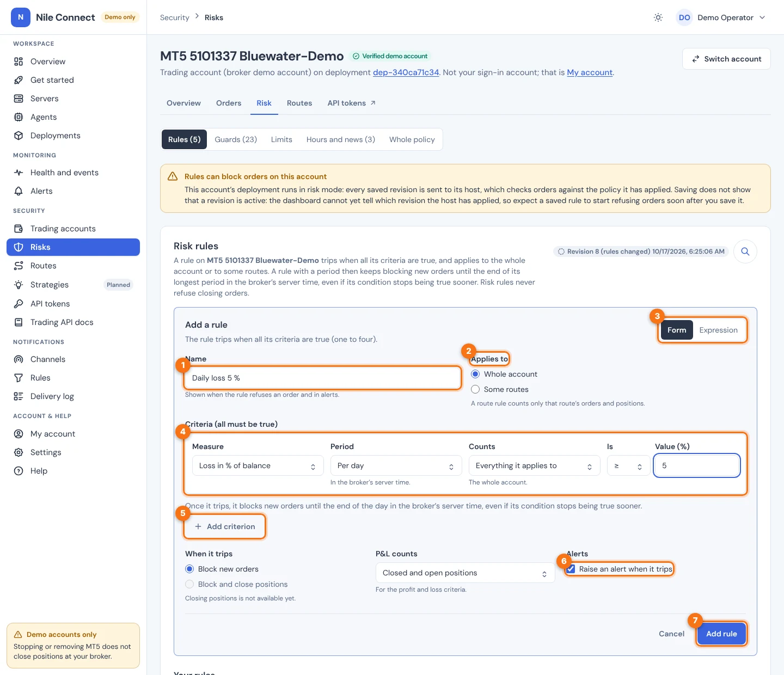784x675 pixels.
Task: Click the Delivery log icon
Action: [x=19, y=396]
